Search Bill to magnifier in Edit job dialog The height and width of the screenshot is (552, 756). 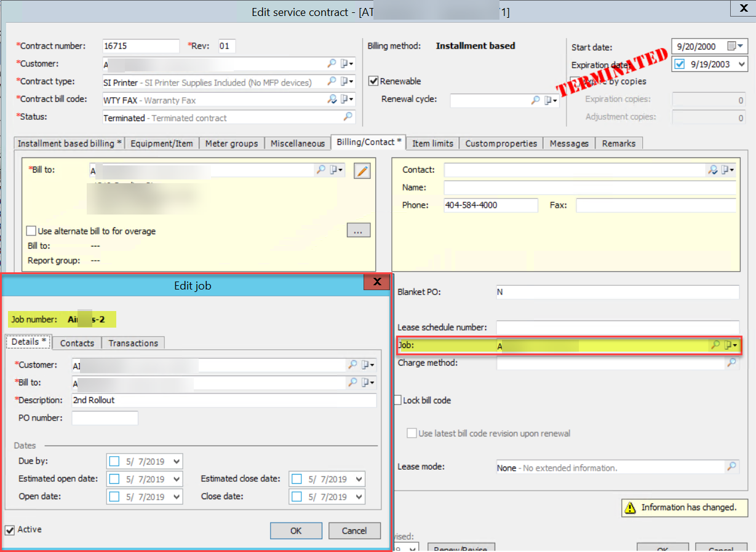[x=352, y=382]
